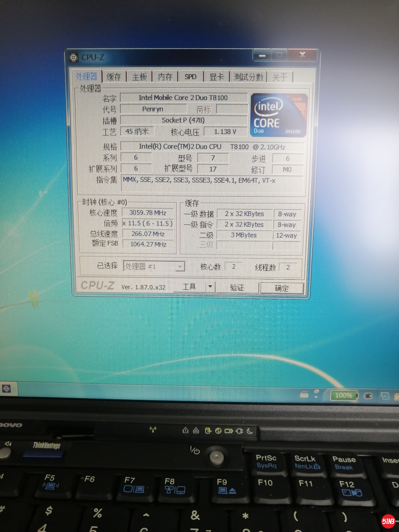Open the 内存 tab

pyautogui.click(x=165, y=77)
